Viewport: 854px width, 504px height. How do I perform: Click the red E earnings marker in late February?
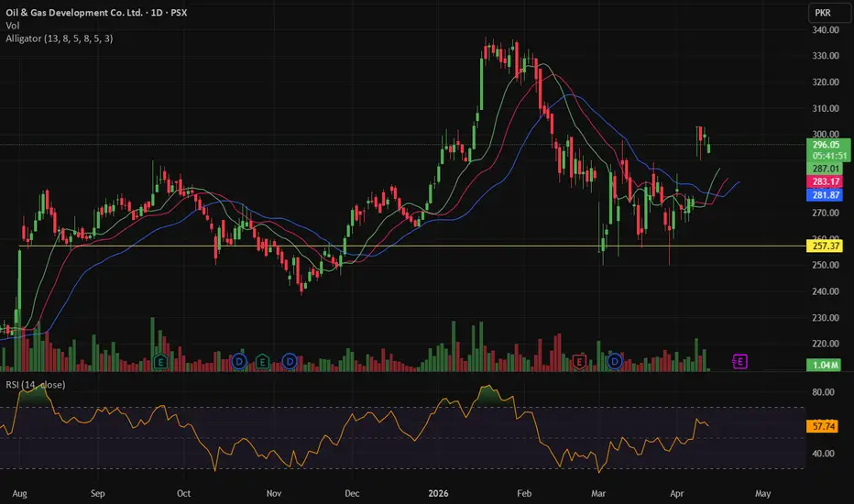pyautogui.click(x=579, y=361)
